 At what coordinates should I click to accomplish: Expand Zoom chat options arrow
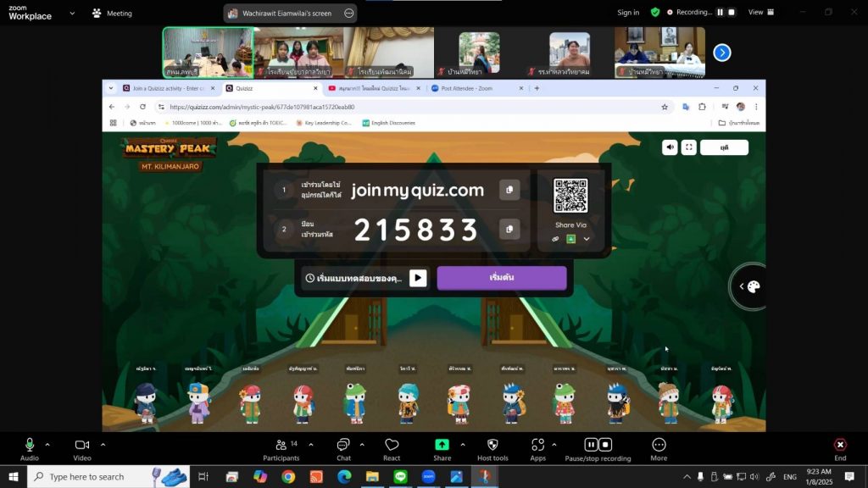(362, 444)
